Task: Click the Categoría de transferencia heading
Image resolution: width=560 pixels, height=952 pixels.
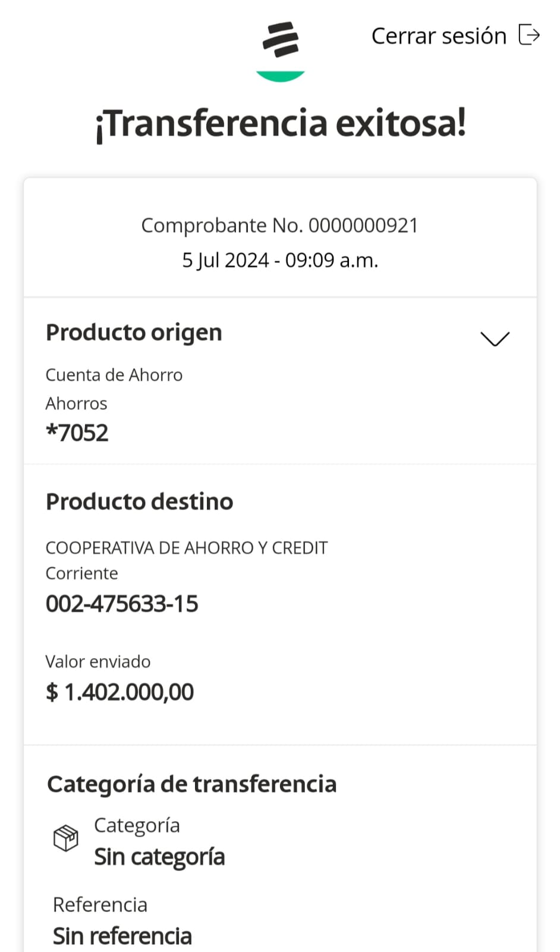Action: pos(191,784)
